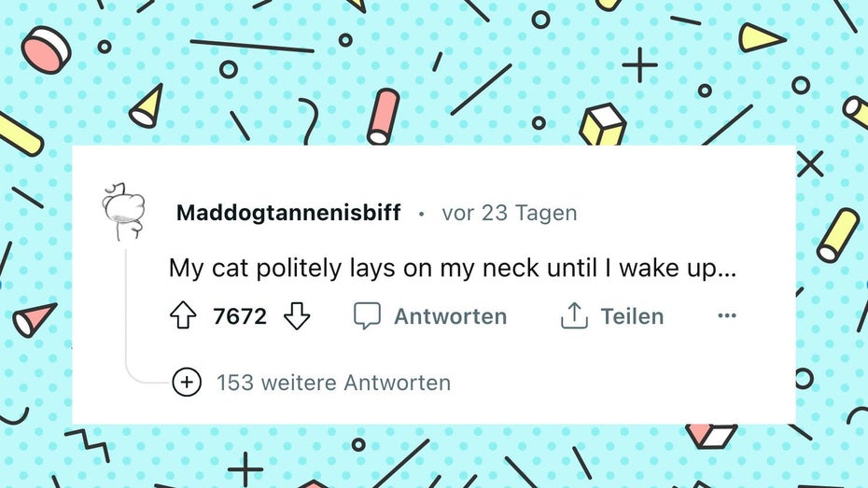Screen dimensions: 868x488
Task: Click the pink cone at the left edge
Action: (x=34, y=320)
